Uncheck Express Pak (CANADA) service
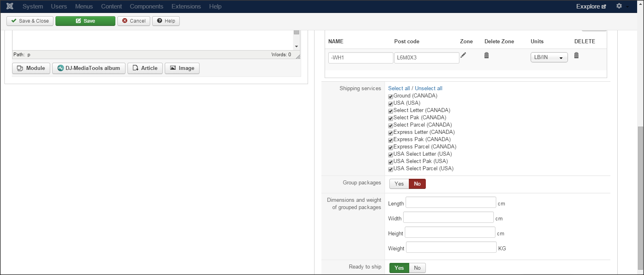Screen dimensions: 644x275 click(391, 140)
